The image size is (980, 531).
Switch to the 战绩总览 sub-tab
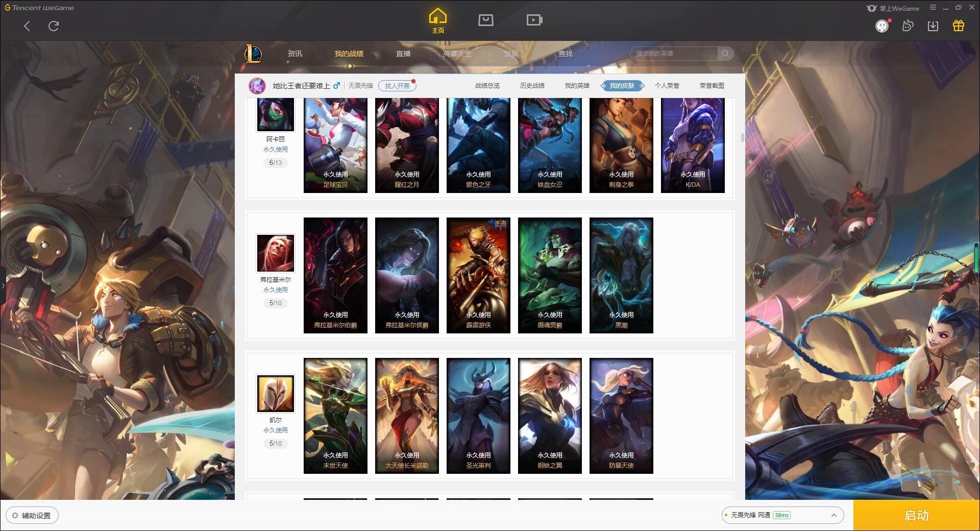click(487, 86)
